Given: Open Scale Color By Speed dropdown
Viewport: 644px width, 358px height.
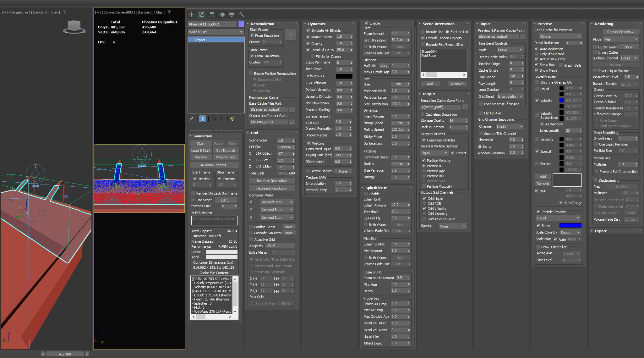Looking at the screenshot, I should 570,233.
